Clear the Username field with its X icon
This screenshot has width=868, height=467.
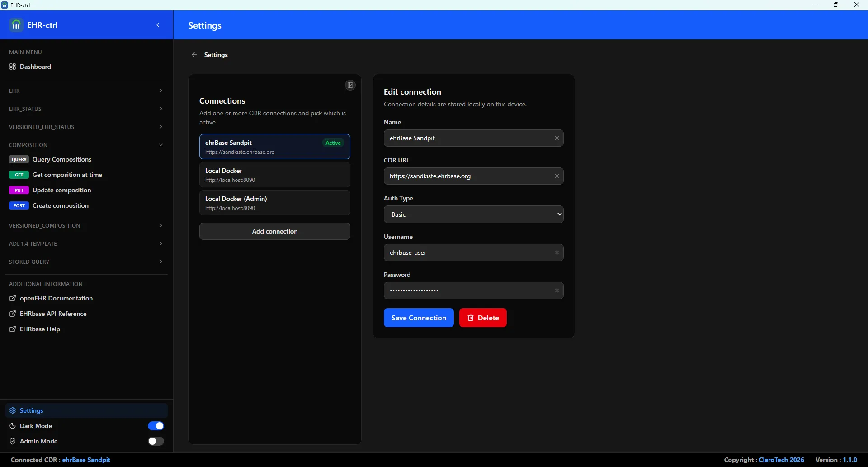[557, 253]
